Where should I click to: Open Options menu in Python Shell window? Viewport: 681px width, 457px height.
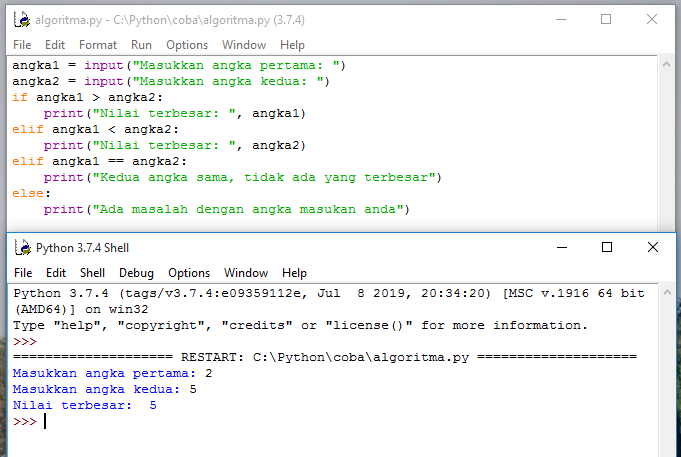coord(189,273)
